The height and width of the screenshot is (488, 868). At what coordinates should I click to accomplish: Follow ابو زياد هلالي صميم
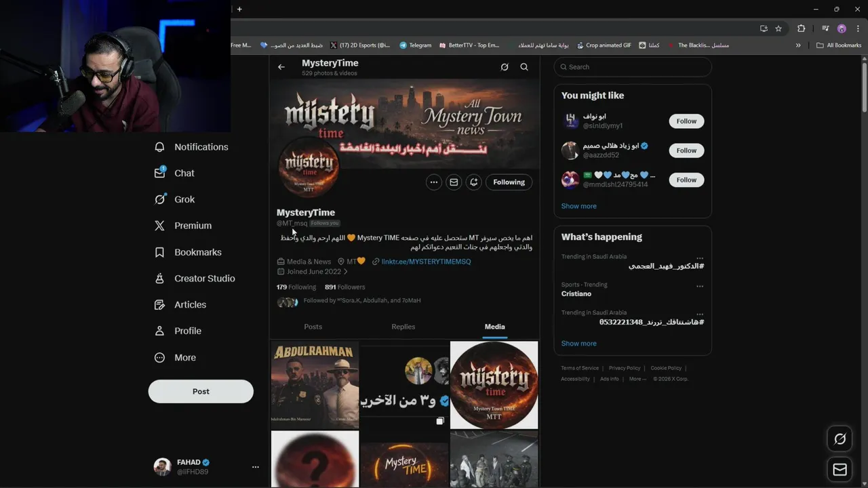click(686, 150)
